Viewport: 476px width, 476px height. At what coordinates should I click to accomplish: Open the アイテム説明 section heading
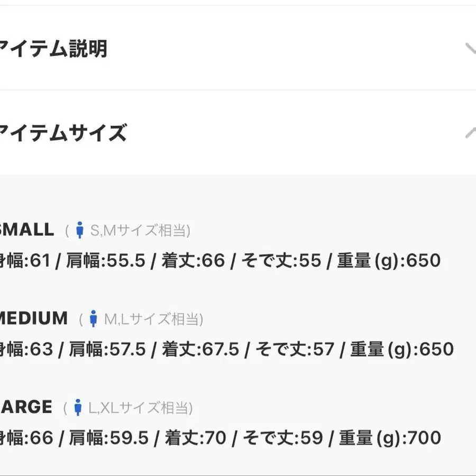click(53, 49)
